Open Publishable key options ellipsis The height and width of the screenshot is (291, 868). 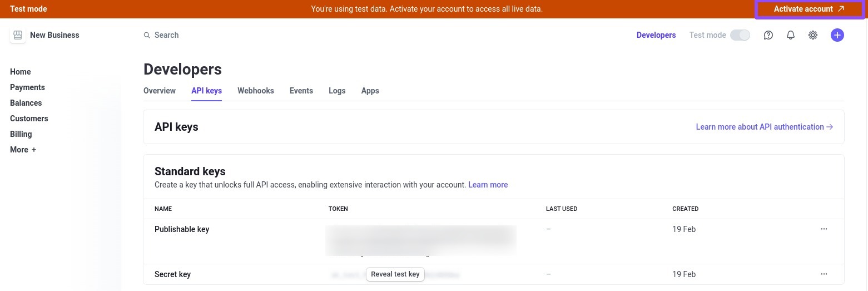click(824, 229)
